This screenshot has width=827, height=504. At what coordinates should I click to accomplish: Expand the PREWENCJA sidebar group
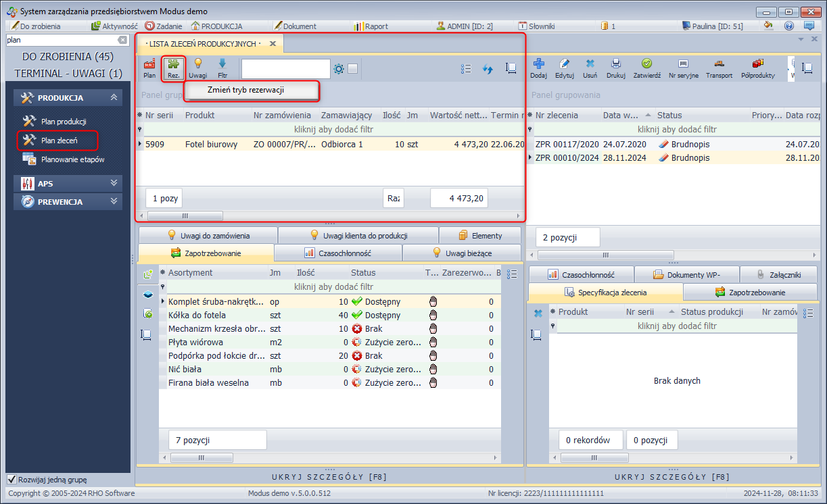114,201
